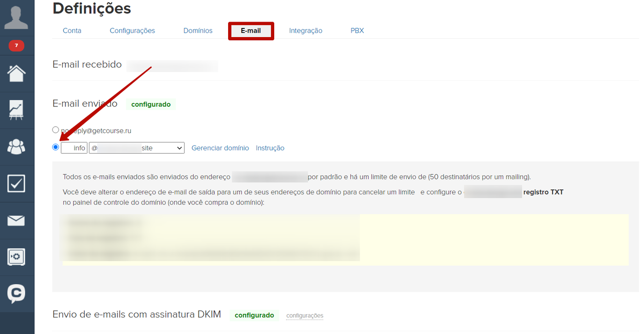Open the Integração tab
The image size is (644, 334).
[x=305, y=31]
